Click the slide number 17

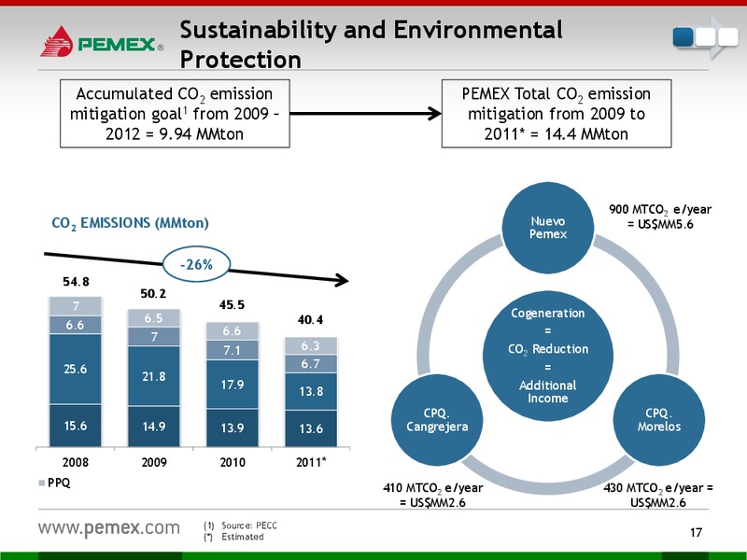(696, 532)
